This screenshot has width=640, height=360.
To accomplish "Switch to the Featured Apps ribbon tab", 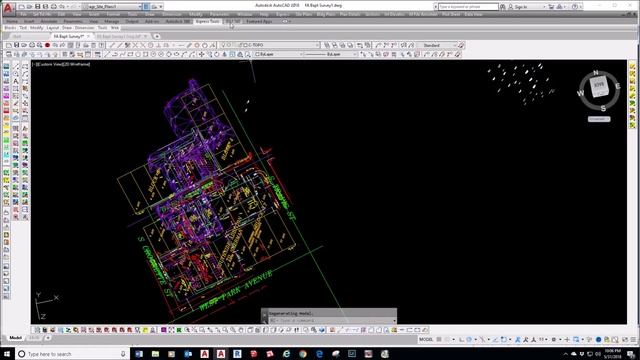I will click(259, 21).
